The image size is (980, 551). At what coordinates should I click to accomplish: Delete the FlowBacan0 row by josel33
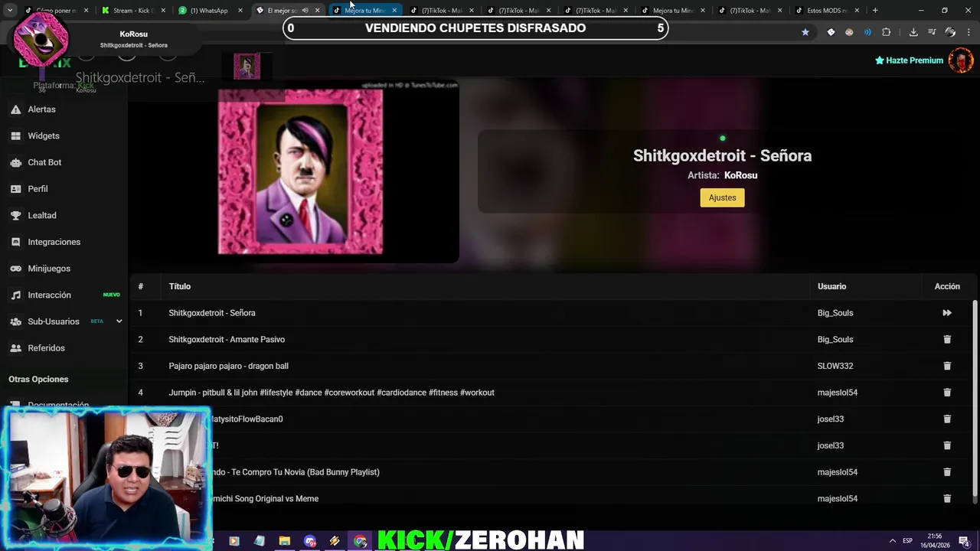947,419
